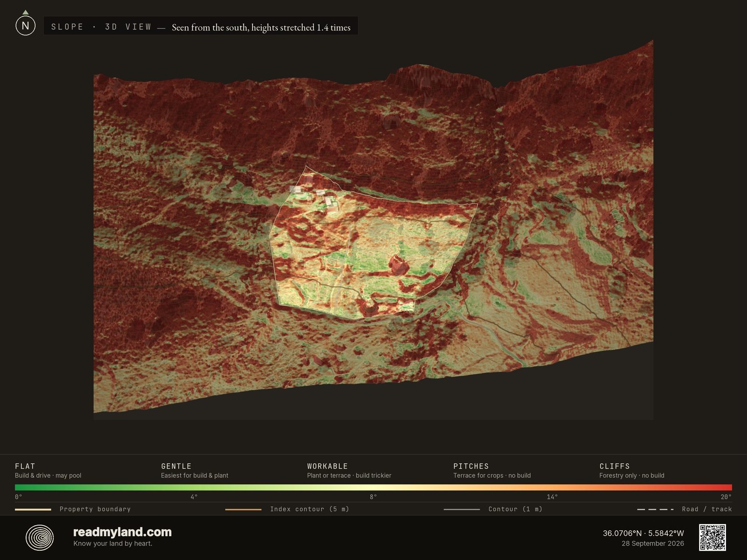Click the dashed Road / track line sample

click(x=655, y=510)
